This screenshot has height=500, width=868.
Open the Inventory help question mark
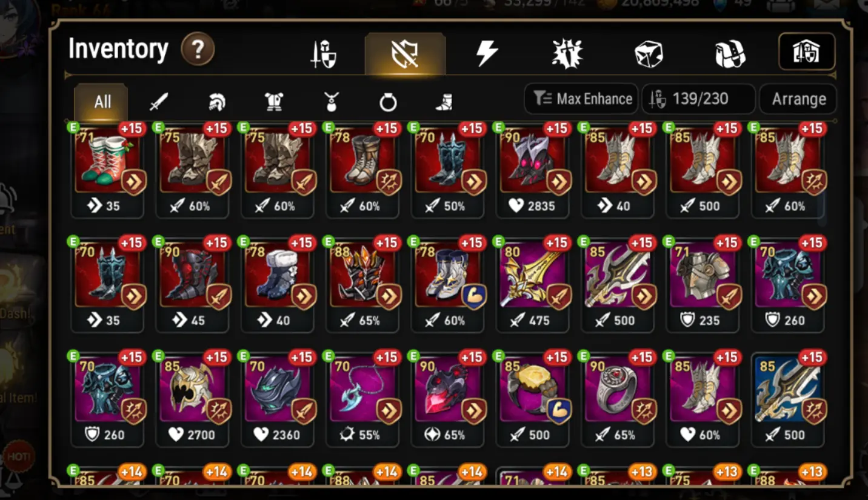(198, 50)
